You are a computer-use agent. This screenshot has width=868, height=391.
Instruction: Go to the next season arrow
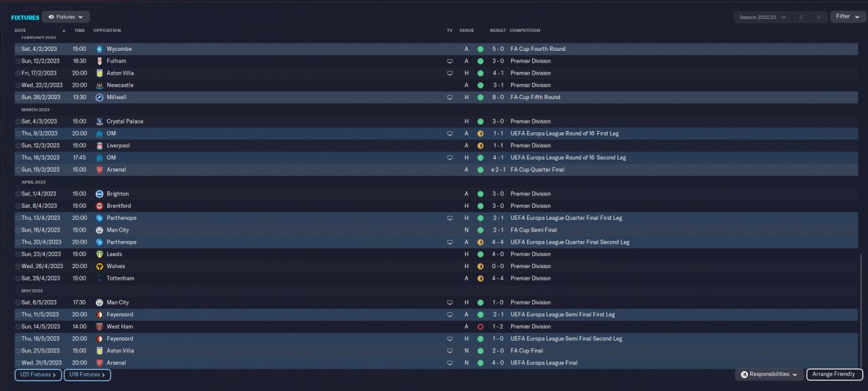click(x=819, y=17)
